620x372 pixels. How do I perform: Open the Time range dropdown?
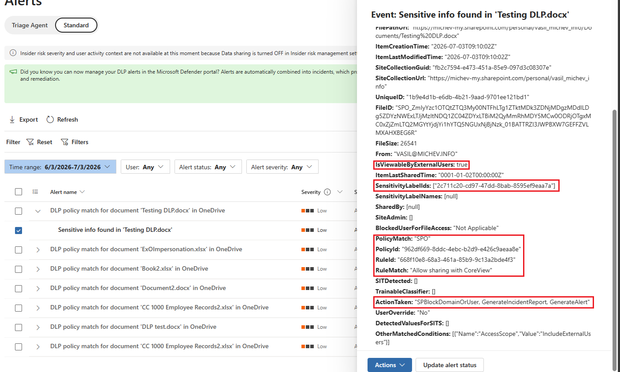click(60, 167)
